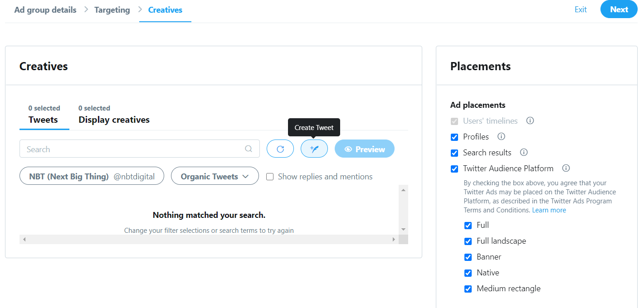
Task: Click the Create Tweet feather icon
Action: (x=314, y=149)
